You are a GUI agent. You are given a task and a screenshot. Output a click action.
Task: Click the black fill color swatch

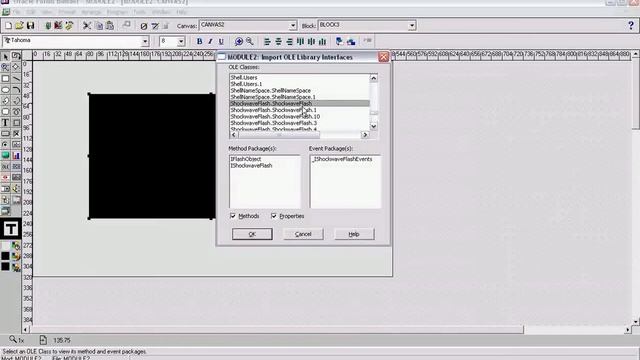(x=5, y=256)
